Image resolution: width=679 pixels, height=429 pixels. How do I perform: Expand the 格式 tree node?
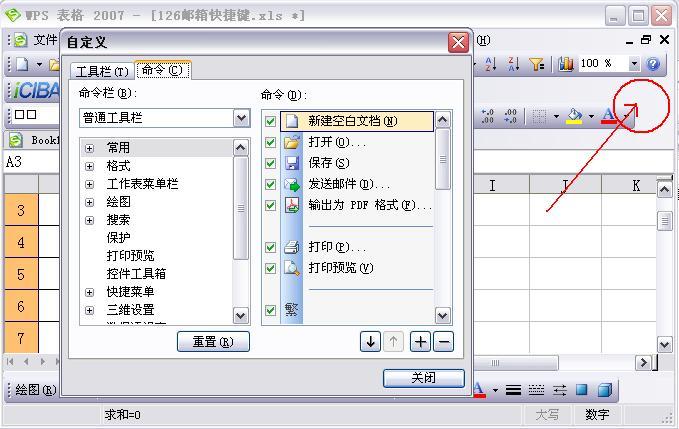(x=90, y=167)
